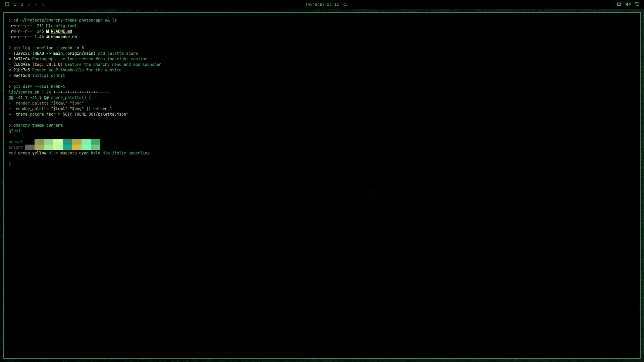Click the gray swatch in the bright row
Screen dimensions: 644x362
tap(30, 147)
